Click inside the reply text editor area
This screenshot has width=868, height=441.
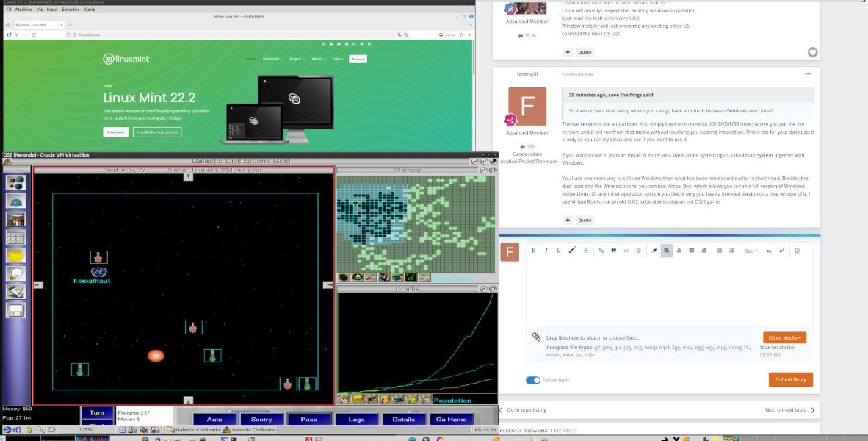[668, 290]
